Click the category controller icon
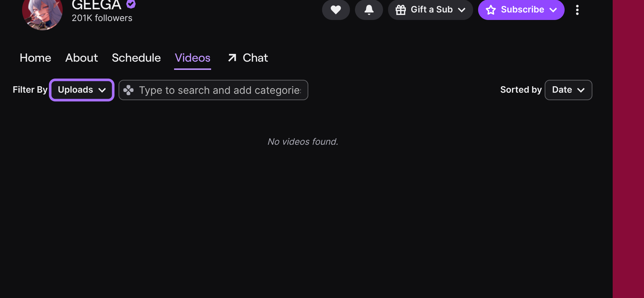The height and width of the screenshot is (298, 644). (129, 90)
